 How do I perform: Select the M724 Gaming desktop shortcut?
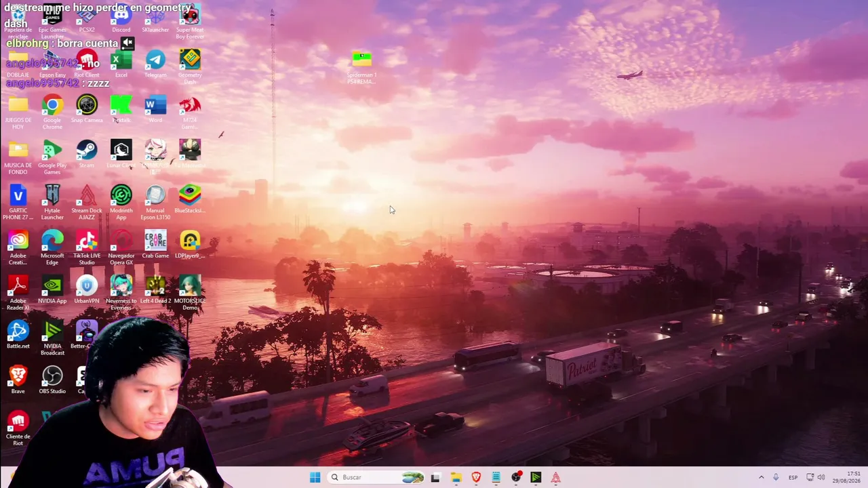[x=190, y=112]
